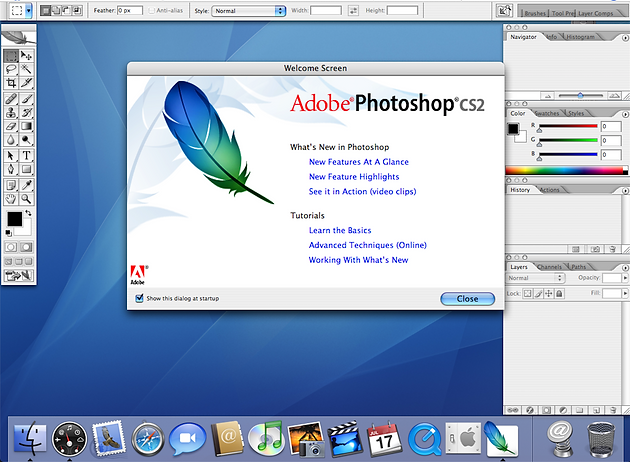Switch to the Histogram tab
Image resolution: width=630 pixels, height=462 pixels.
[x=580, y=37]
